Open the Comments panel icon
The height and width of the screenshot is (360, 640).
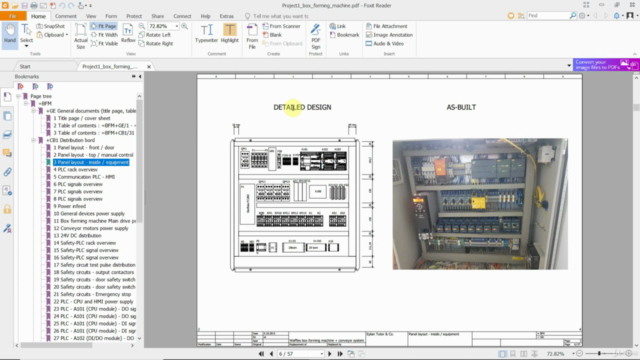pyautogui.click(x=7, y=153)
